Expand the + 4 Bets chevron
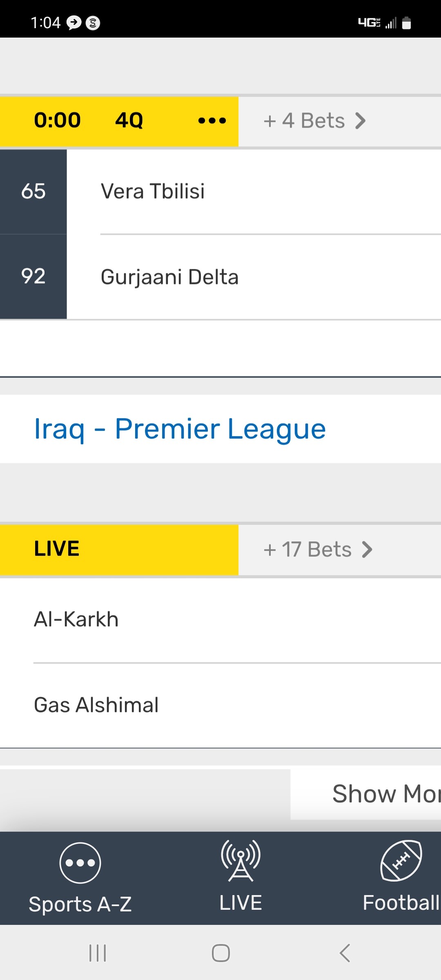 360,121
